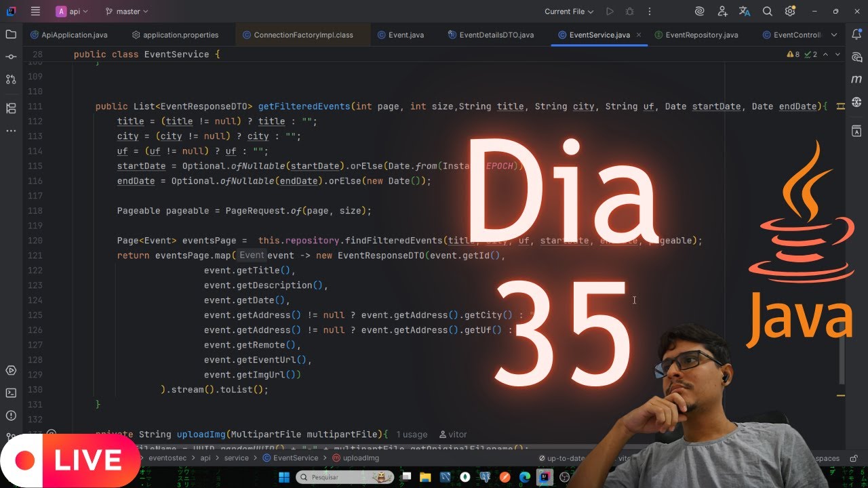Open the Services tool window
The image size is (868, 488).
pos(11,370)
